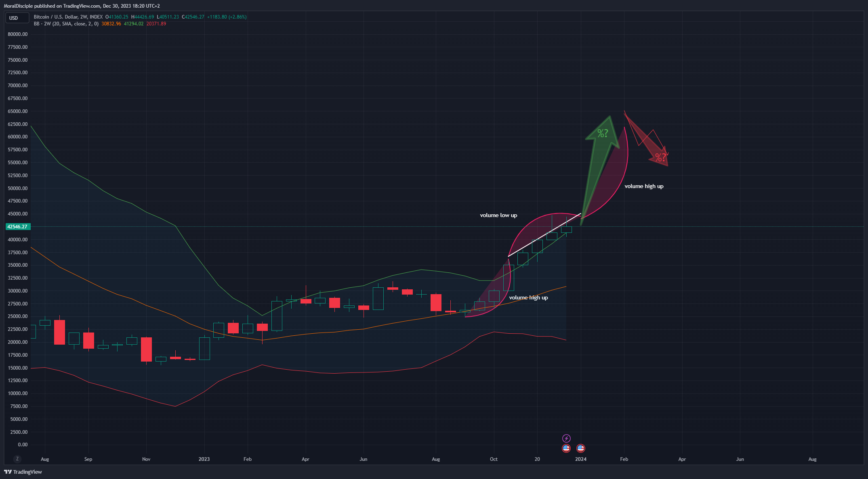
Task: Select the 'volume low up' annotation
Action: [x=498, y=215]
